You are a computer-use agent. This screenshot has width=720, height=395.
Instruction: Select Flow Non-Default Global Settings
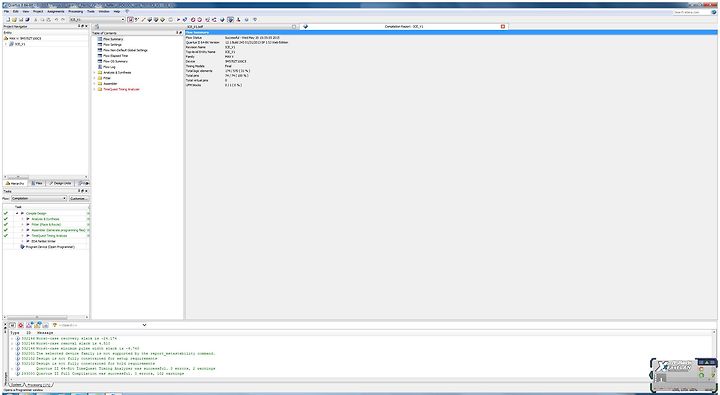coord(125,50)
